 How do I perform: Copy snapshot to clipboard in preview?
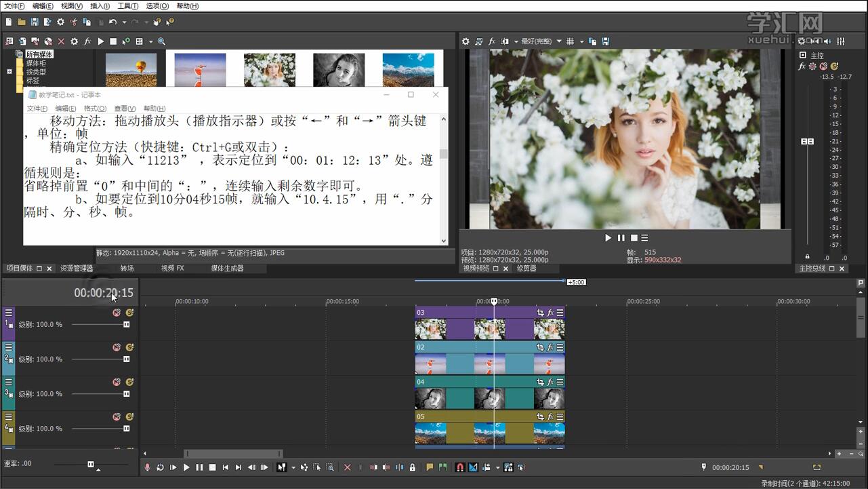pyautogui.click(x=592, y=41)
